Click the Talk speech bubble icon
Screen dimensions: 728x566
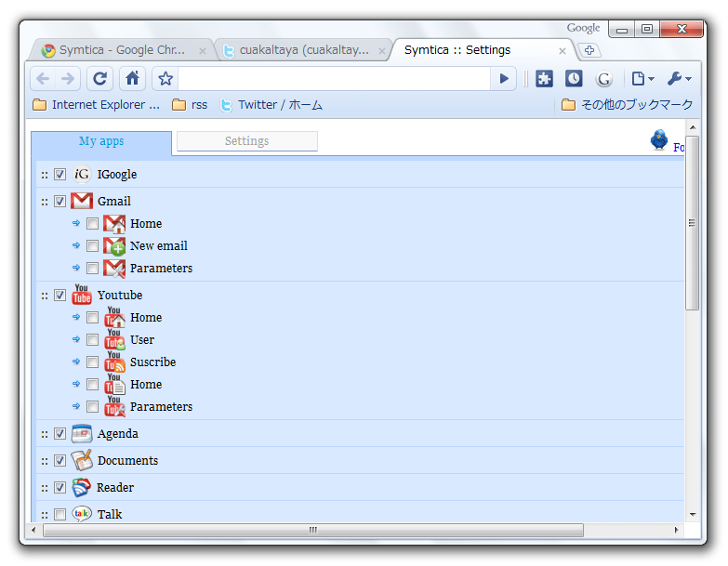click(82, 514)
